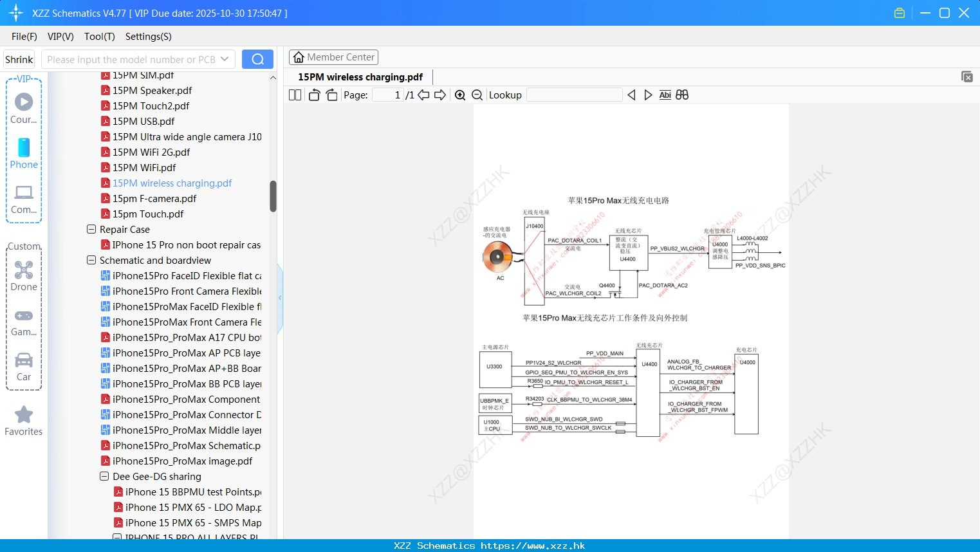Rotate the page clockwise
Image resolution: width=980 pixels, height=552 pixels.
click(331, 95)
